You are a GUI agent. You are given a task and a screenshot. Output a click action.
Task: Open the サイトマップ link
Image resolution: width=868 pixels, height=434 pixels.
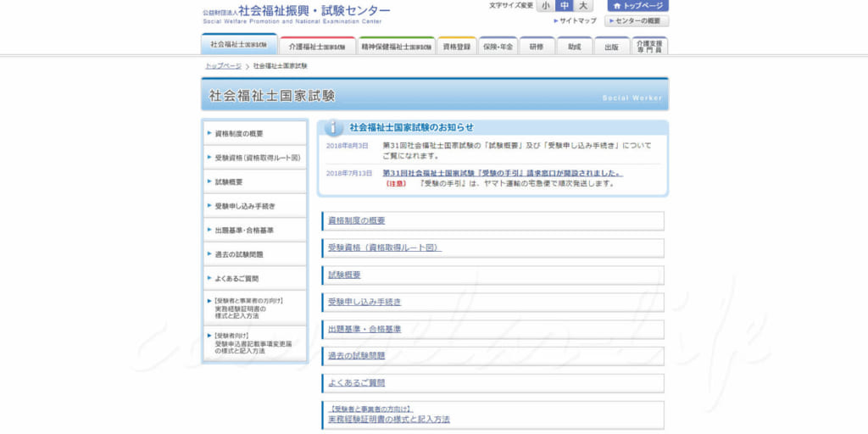point(576,21)
